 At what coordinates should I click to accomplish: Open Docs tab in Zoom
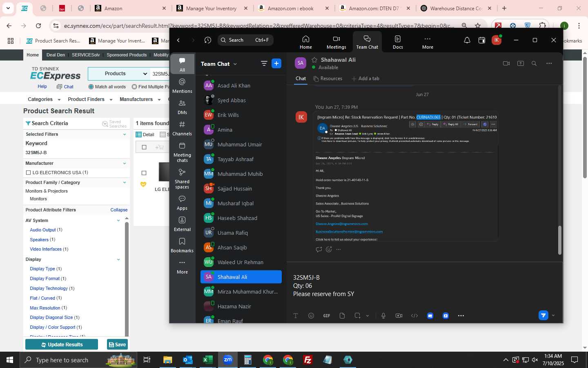[398, 42]
